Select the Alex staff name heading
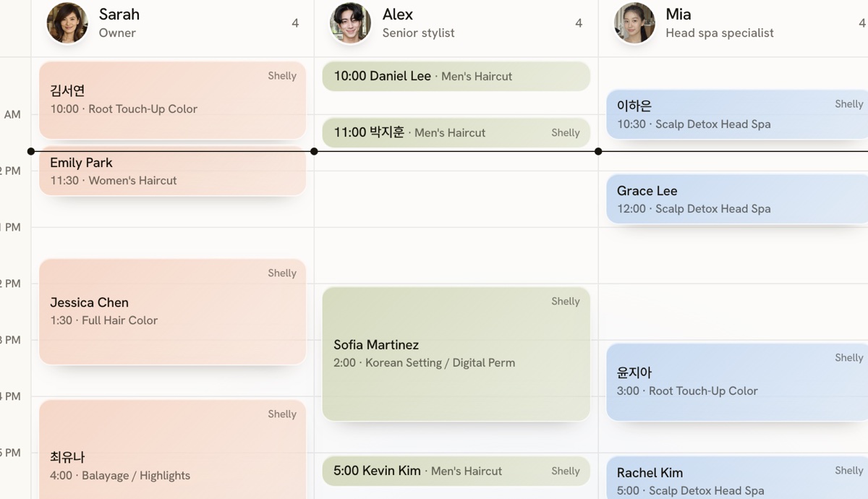868x499 pixels. click(398, 14)
